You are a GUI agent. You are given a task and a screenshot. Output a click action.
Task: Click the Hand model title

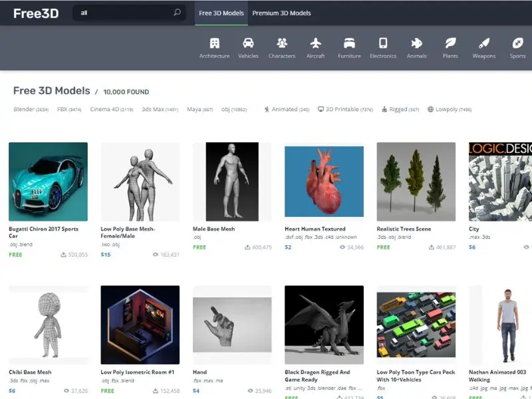point(200,372)
